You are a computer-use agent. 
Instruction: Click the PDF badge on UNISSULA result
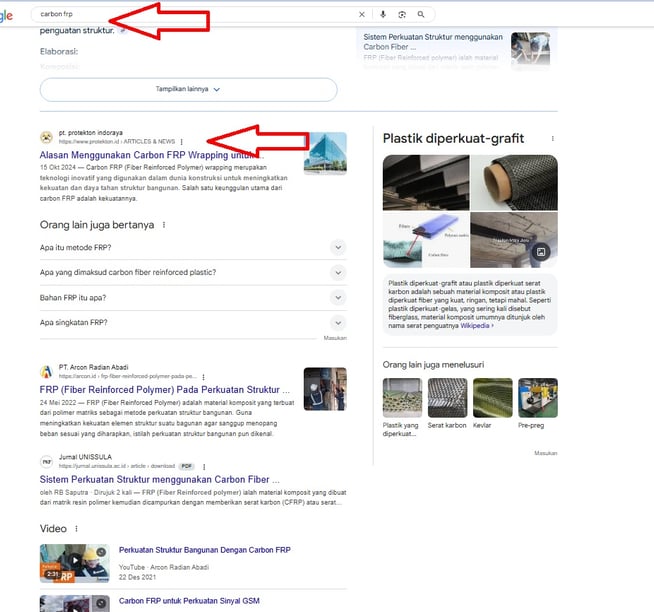[186, 466]
